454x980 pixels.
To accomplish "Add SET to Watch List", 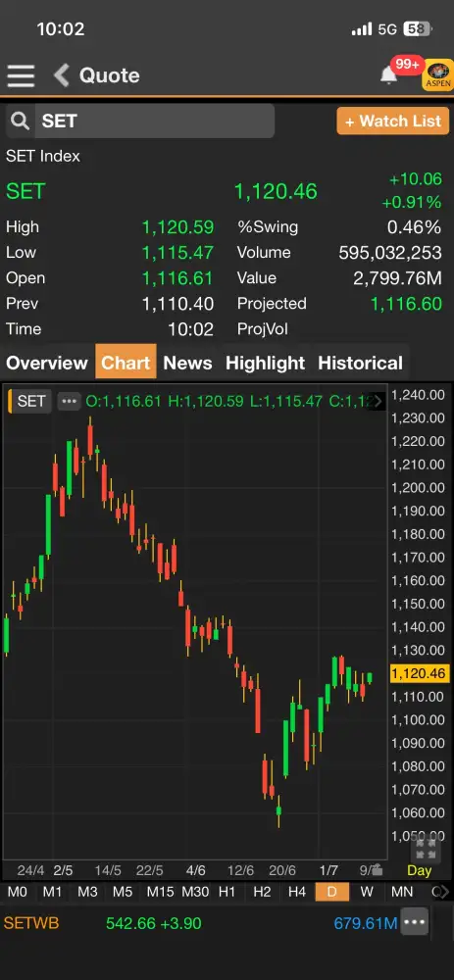I will click(393, 121).
